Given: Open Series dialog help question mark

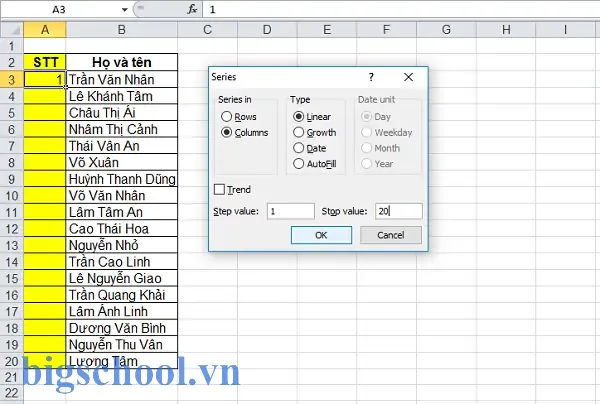Looking at the screenshot, I should point(371,77).
